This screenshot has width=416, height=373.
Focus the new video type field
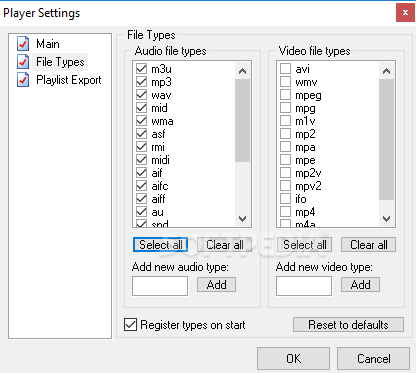coord(304,286)
